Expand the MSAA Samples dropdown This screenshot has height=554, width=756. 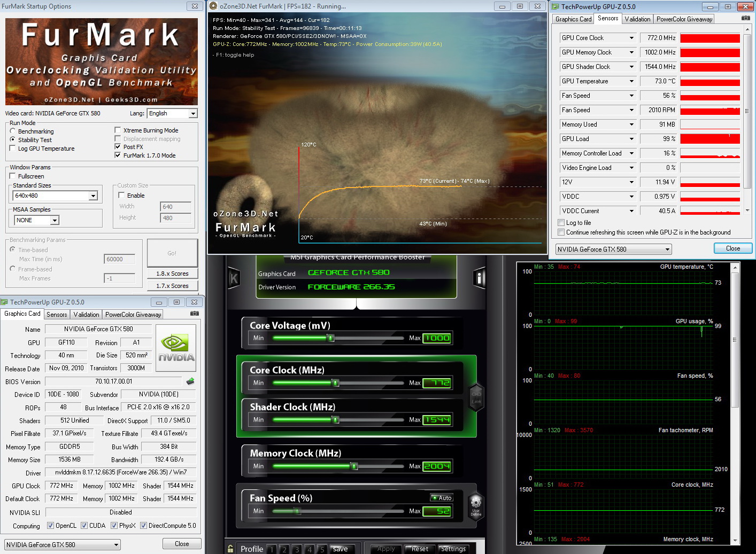[55, 220]
